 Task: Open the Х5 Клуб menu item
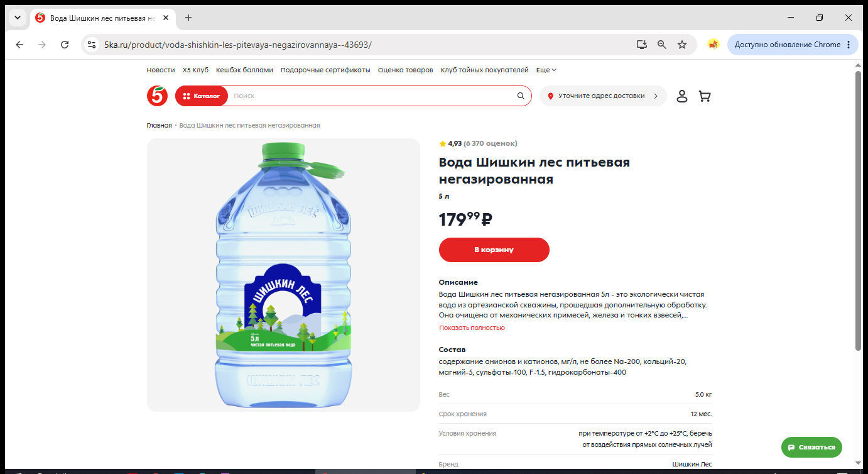point(195,70)
